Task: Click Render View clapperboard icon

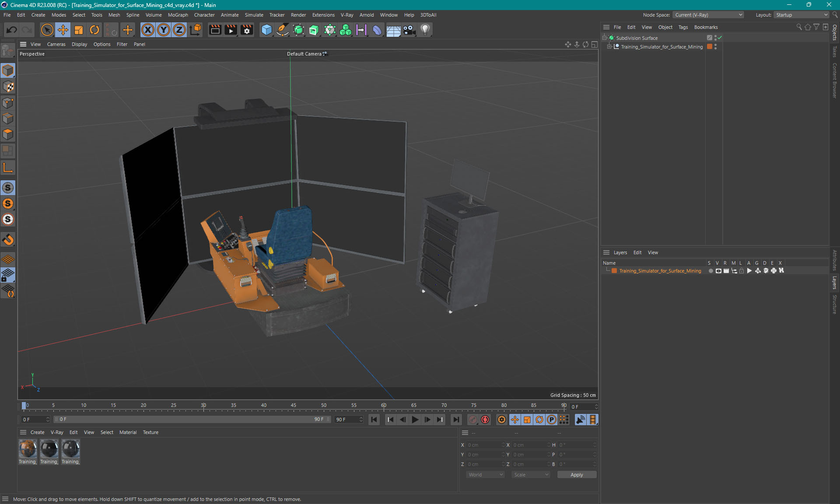Action: (215, 30)
